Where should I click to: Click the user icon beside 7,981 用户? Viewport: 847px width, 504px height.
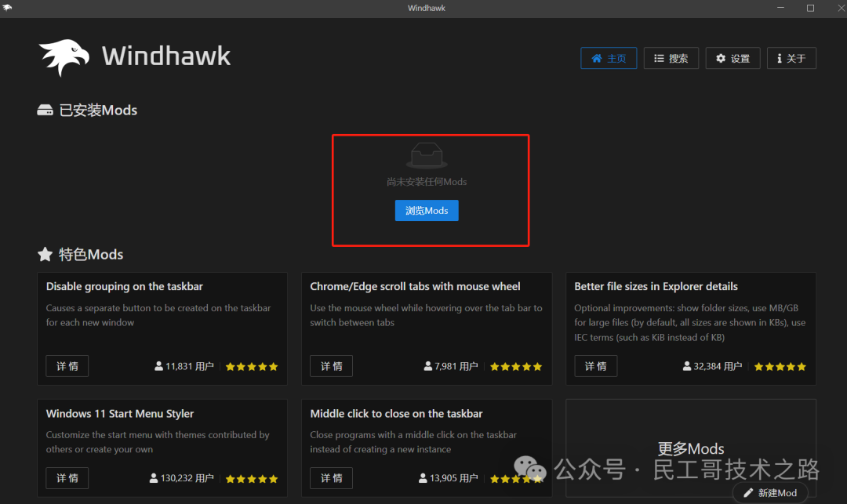[x=428, y=366]
